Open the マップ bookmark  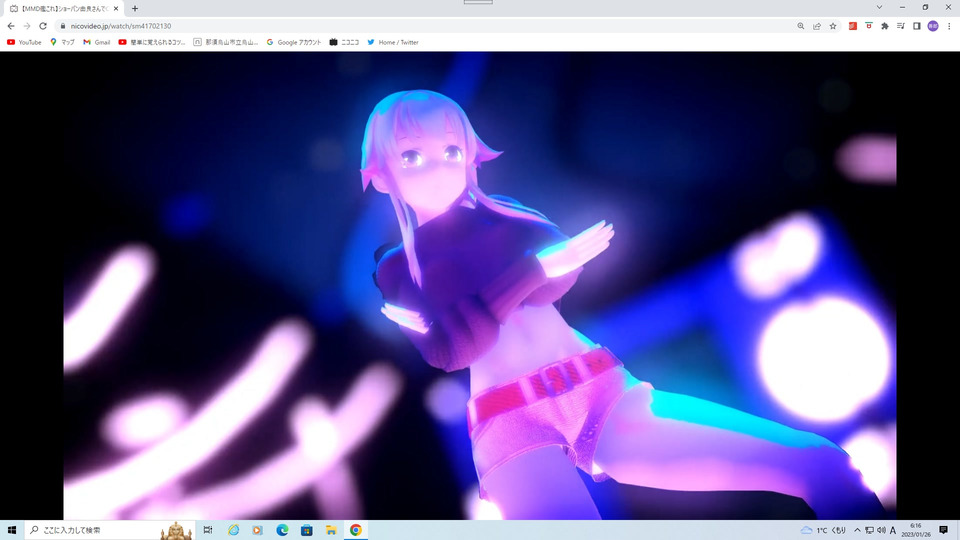pos(62,42)
